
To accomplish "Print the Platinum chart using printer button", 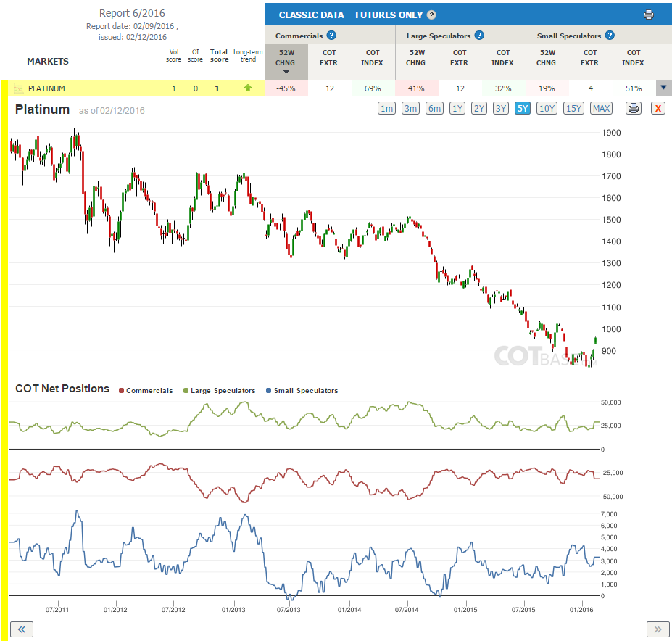I will point(634,108).
